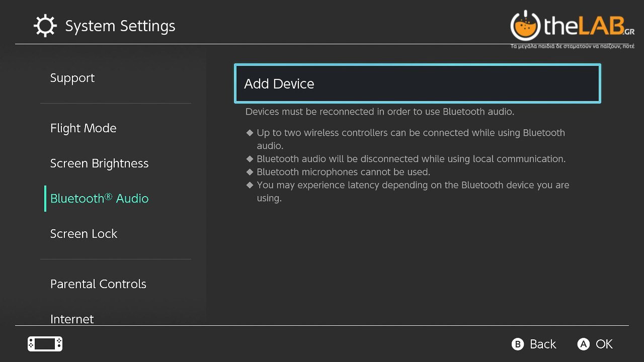Click the OK label in footer
Screen dimensions: 644x362
(604, 344)
